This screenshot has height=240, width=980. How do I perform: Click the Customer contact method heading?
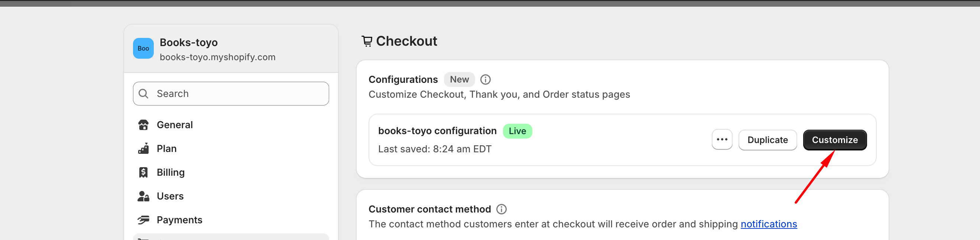click(x=429, y=209)
